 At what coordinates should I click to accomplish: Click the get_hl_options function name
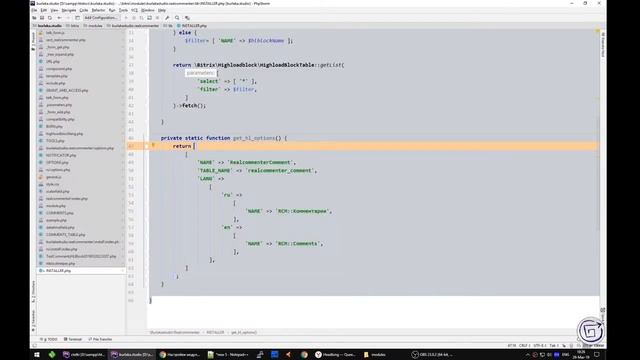(254, 138)
